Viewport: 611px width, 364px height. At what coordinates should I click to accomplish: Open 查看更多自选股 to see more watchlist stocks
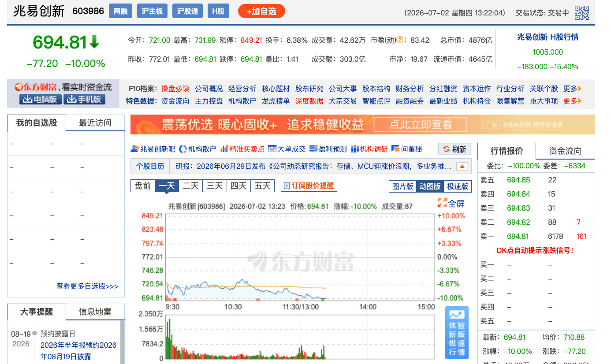(87, 286)
